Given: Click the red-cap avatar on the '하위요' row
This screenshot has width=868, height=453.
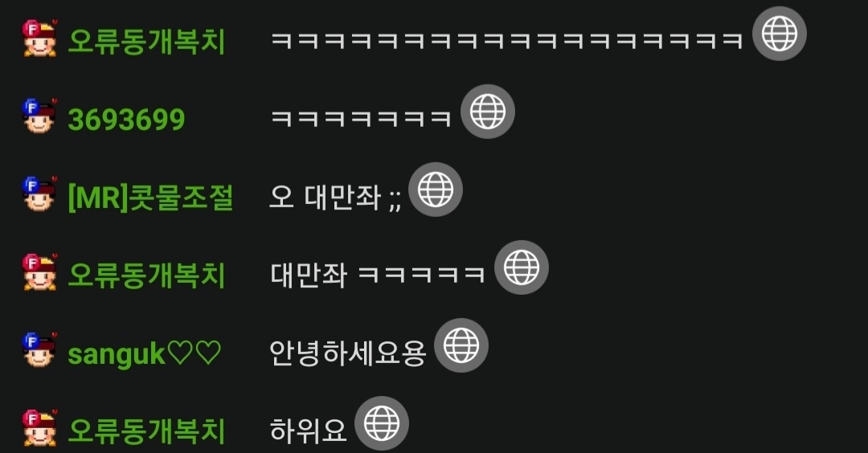Looking at the screenshot, I should [39, 428].
